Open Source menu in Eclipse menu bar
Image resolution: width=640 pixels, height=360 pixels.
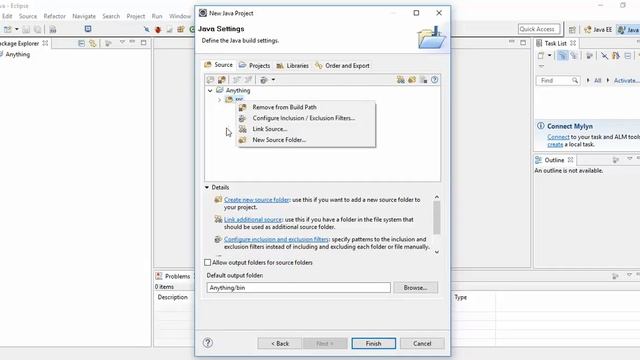click(28, 16)
